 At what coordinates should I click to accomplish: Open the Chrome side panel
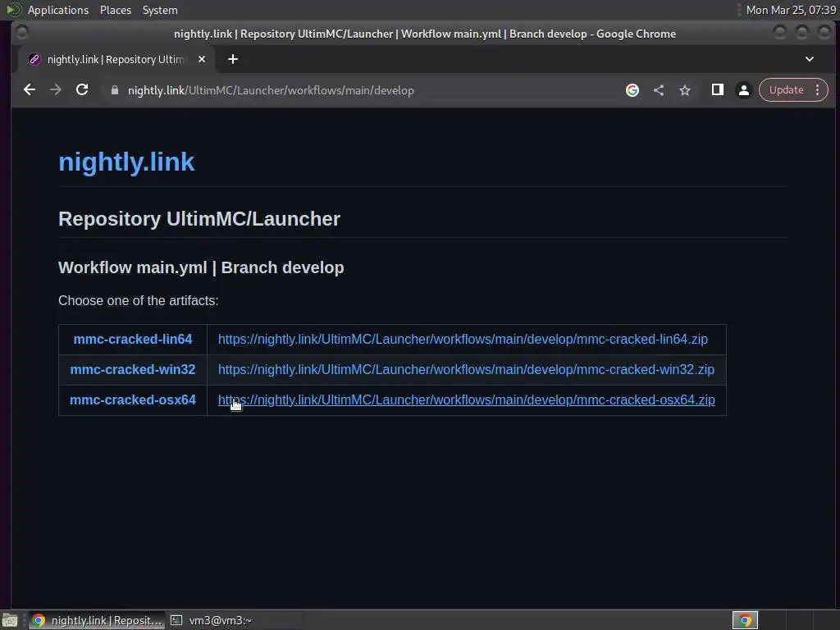click(x=717, y=90)
